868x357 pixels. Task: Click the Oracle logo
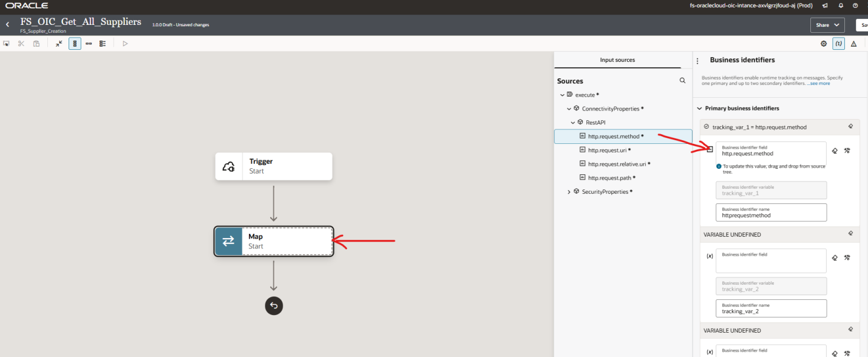click(27, 5)
